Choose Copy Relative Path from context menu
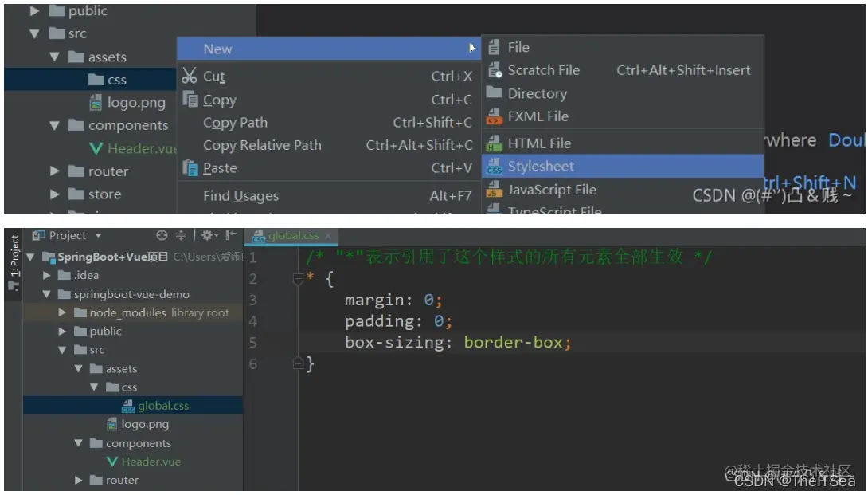The width and height of the screenshot is (868, 495). coord(329,145)
